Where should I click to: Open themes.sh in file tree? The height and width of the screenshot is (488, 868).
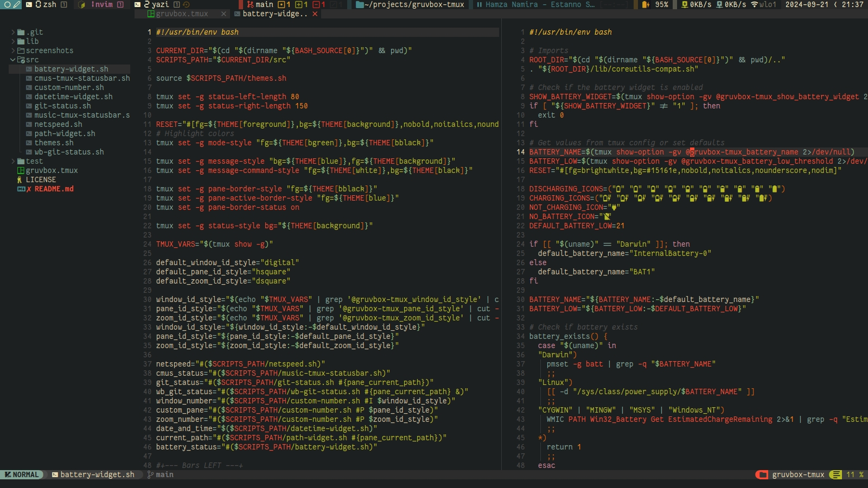54,143
